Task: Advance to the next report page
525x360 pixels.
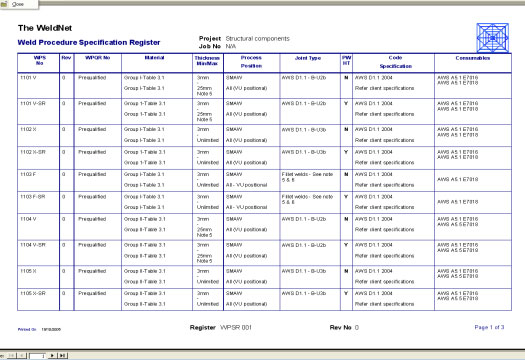Action: 52,356
